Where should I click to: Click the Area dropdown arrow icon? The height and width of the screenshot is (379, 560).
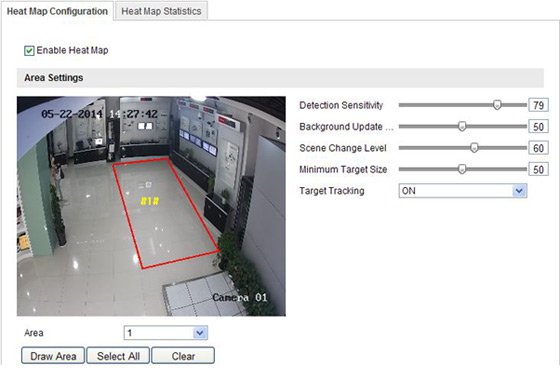pyautogui.click(x=200, y=333)
